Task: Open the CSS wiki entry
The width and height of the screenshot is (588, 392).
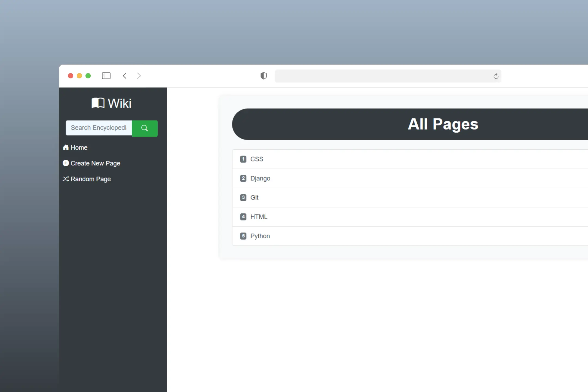Action: tap(257, 159)
